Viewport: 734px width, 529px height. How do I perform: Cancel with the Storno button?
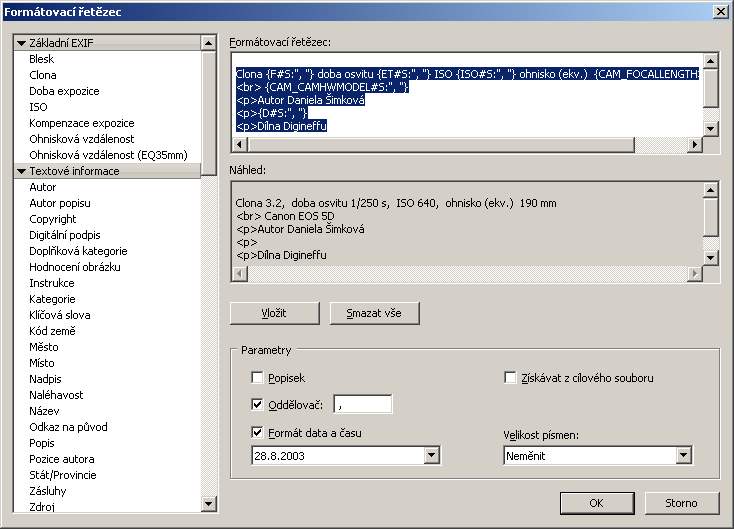tap(683, 502)
